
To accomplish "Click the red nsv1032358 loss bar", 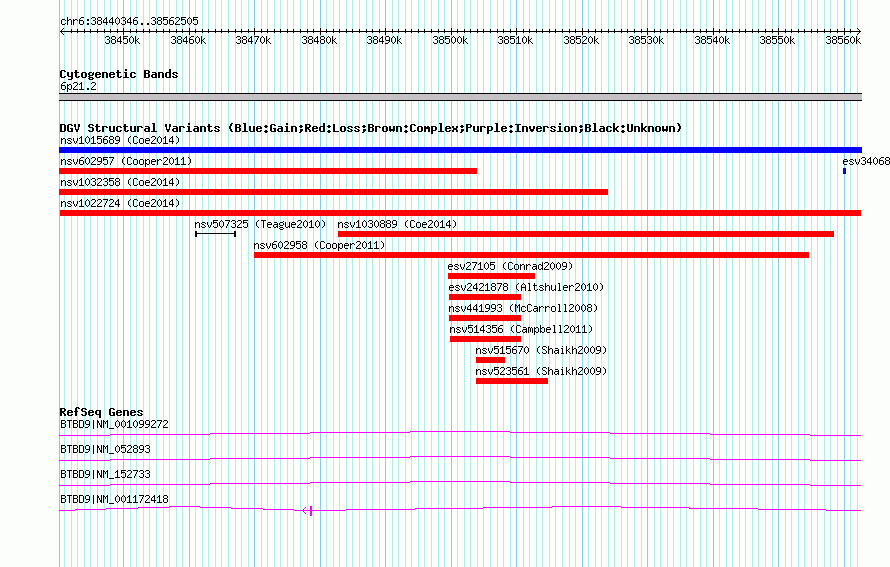I will click(x=334, y=192).
